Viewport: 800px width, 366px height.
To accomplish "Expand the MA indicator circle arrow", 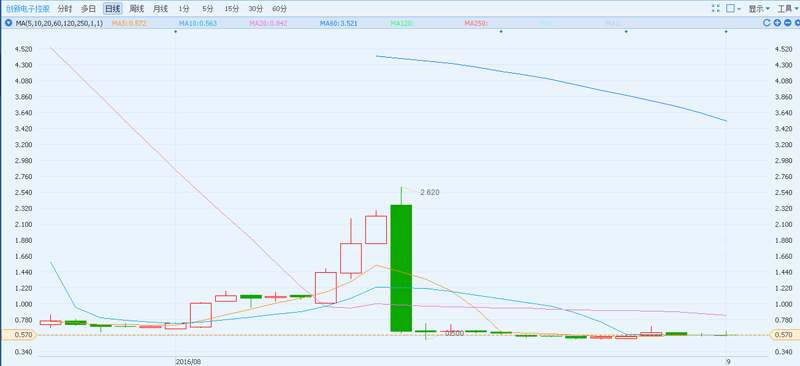I will click(8, 23).
